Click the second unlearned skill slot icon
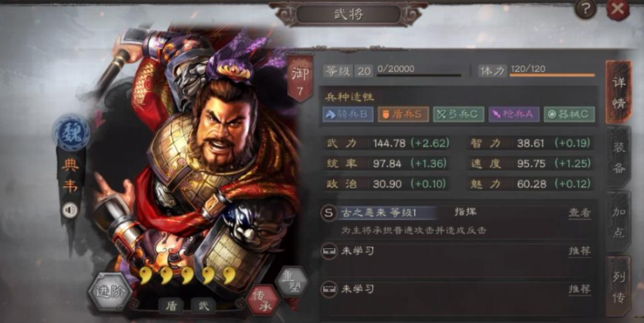This screenshot has height=323, width=644. click(x=328, y=289)
